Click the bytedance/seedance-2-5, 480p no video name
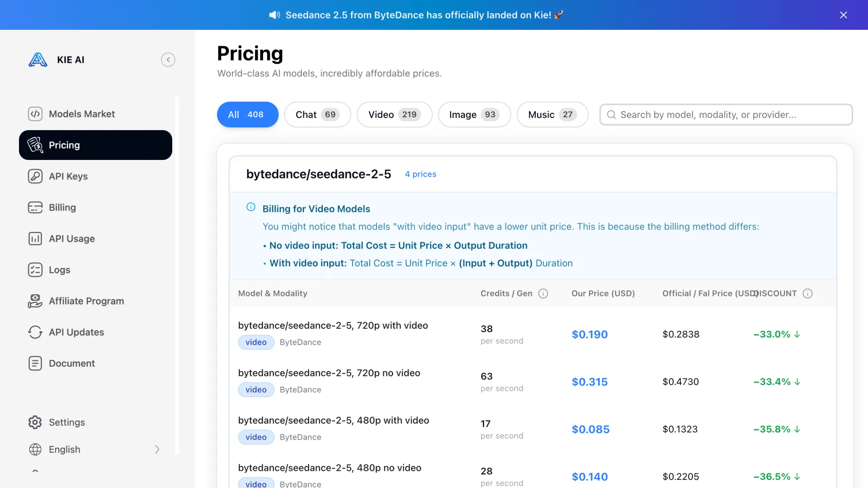 (330, 468)
